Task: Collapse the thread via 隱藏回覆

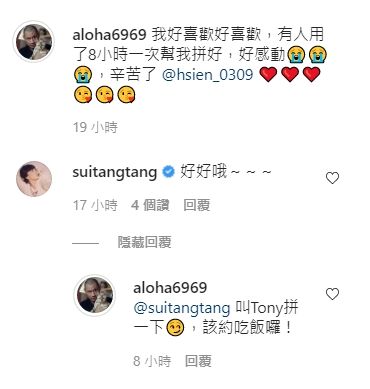Action: click(x=144, y=242)
